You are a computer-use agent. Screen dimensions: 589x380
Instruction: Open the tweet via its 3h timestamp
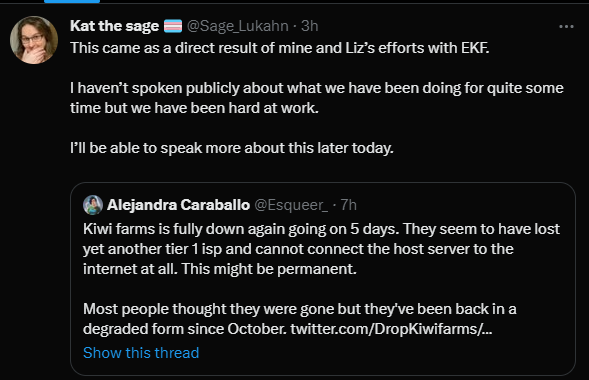pos(310,26)
